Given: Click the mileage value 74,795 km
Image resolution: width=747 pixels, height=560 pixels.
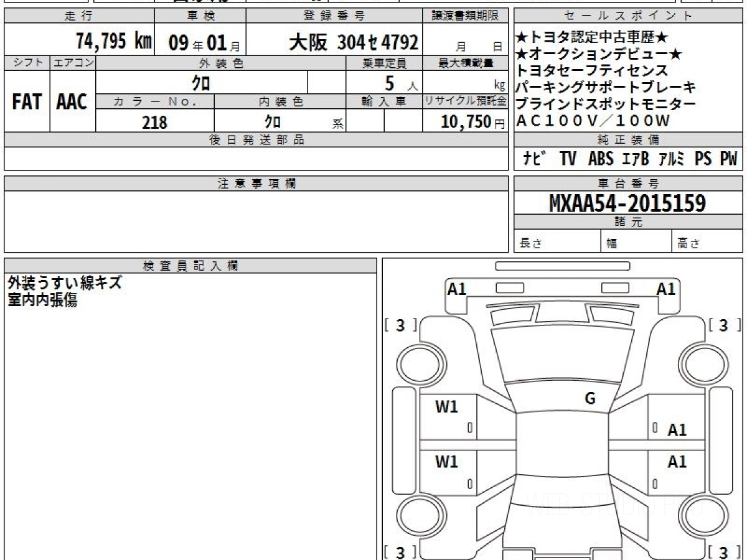Looking at the screenshot, I should [x=114, y=42].
